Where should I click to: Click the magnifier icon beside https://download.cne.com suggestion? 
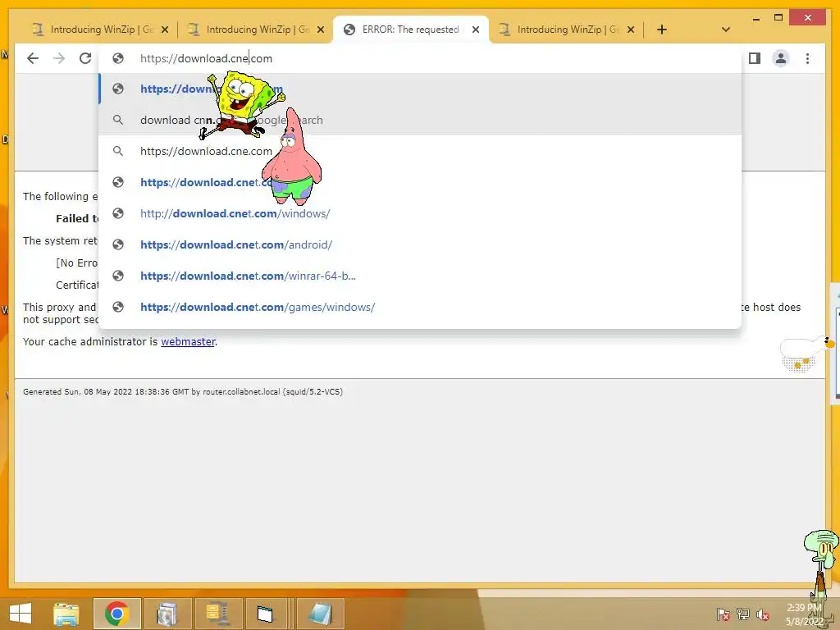(x=118, y=151)
